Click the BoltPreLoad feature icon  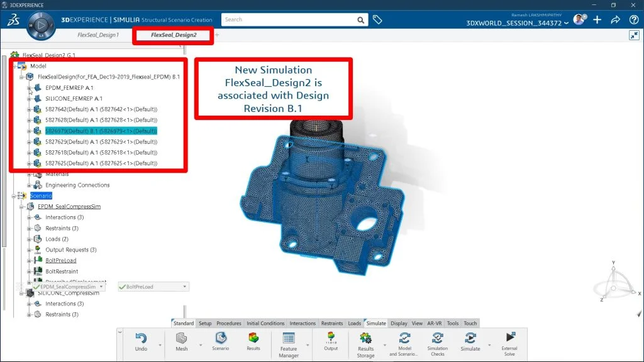(38, 260)
